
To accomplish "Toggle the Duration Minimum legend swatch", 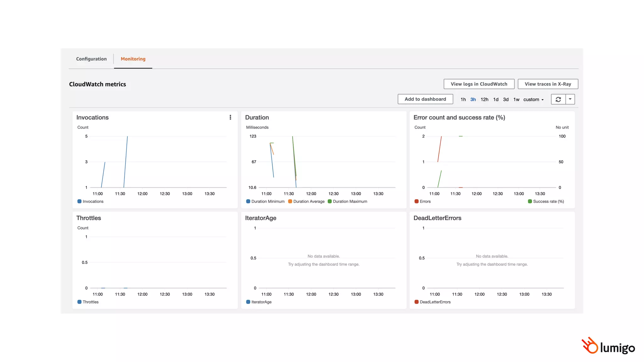I will 248,201.
